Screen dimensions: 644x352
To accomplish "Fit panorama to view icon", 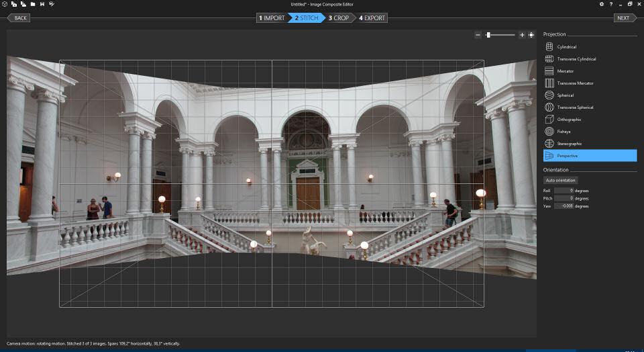I will tap(531, 35).
